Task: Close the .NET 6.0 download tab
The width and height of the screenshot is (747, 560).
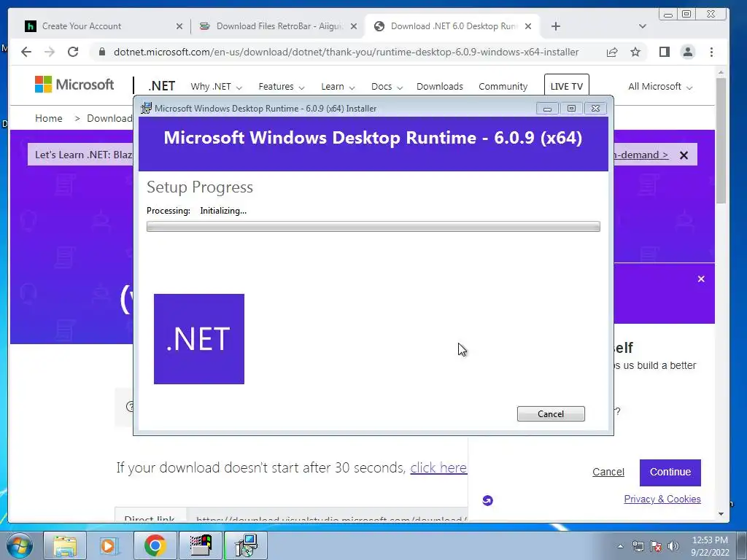Action: coord(528,26)
